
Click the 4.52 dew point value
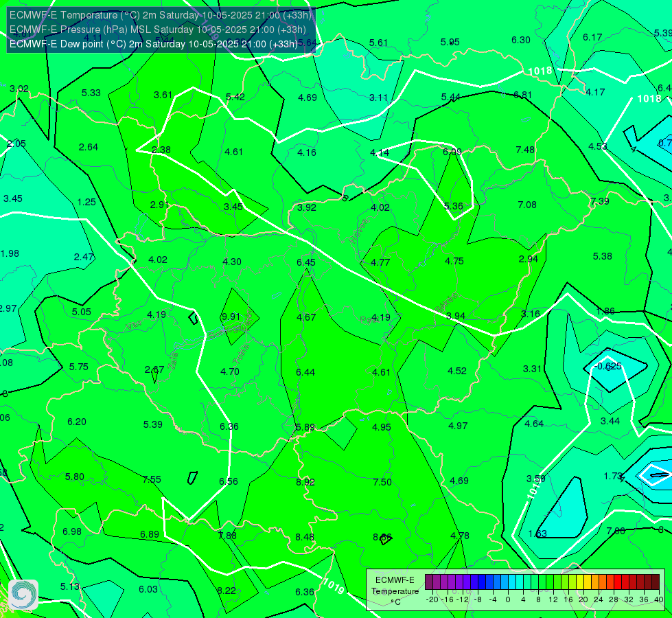(x=457, y=371)
